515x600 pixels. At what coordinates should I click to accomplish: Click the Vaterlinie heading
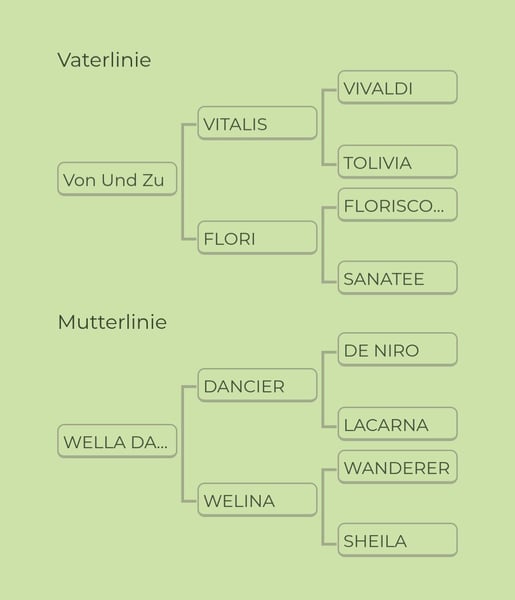click(104, 60)
